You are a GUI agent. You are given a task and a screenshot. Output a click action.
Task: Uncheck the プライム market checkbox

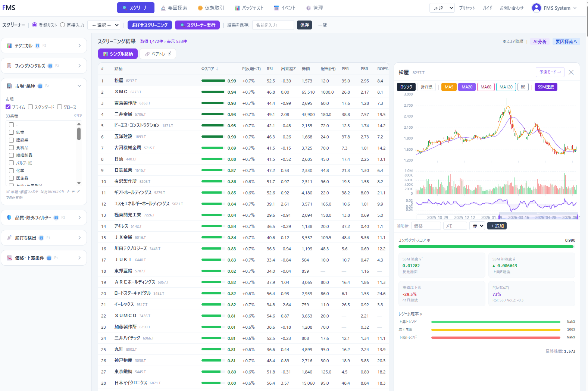tap(8, 107)
